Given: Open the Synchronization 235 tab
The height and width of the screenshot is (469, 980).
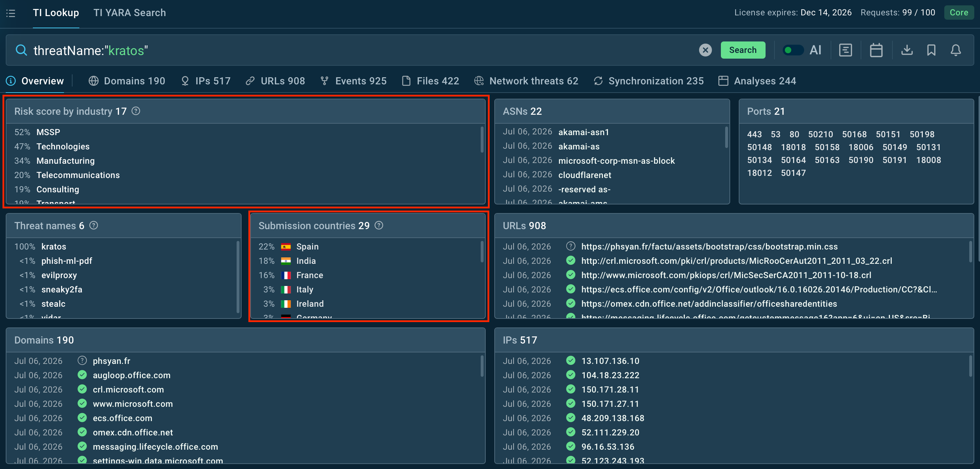Looking at the screenshot, I should [649, 81].
